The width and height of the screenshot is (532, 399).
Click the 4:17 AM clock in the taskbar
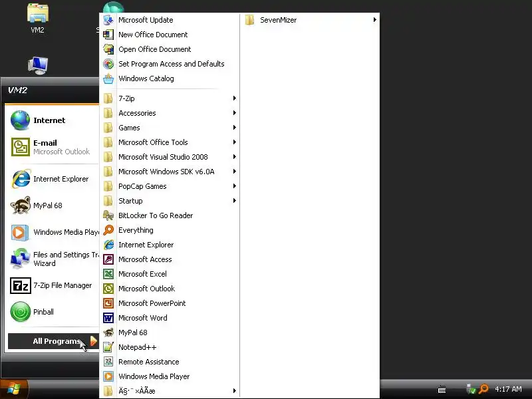[508, 389]
